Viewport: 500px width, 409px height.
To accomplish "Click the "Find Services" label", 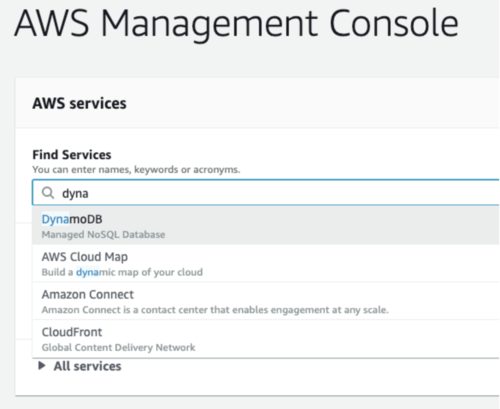I will pos(72,155).
